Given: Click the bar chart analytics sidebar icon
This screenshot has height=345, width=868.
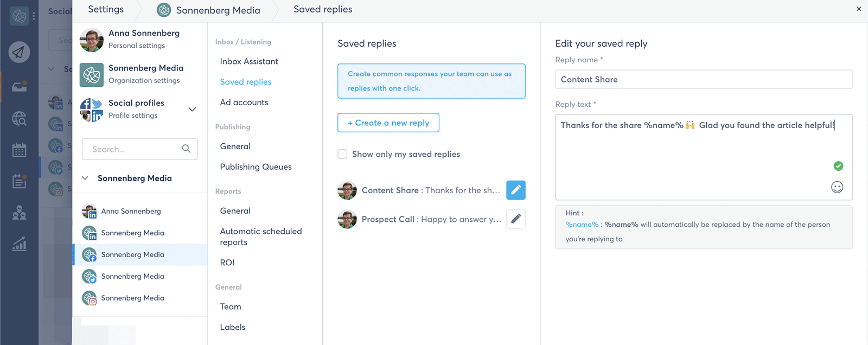Looking at the screenshot, I should point(19,245).
